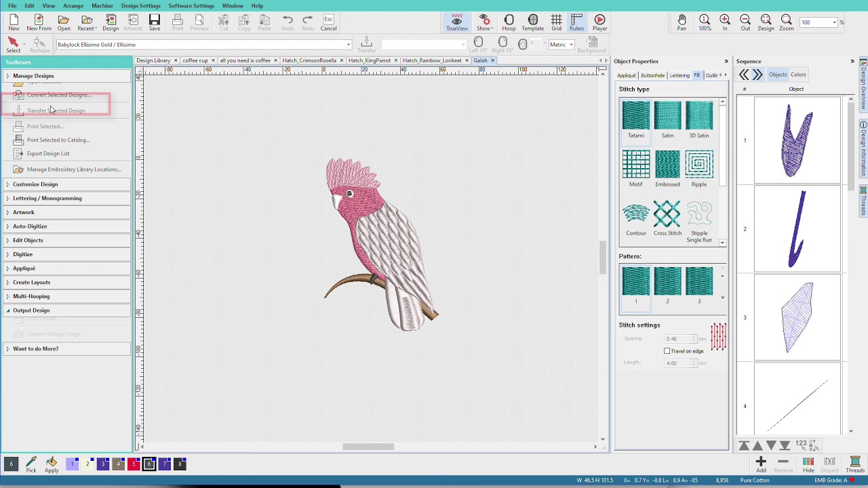Switch to Lettering properties tab
This screenshot has width=868, height=488.
pyautogui.click(x=679, y=75)
